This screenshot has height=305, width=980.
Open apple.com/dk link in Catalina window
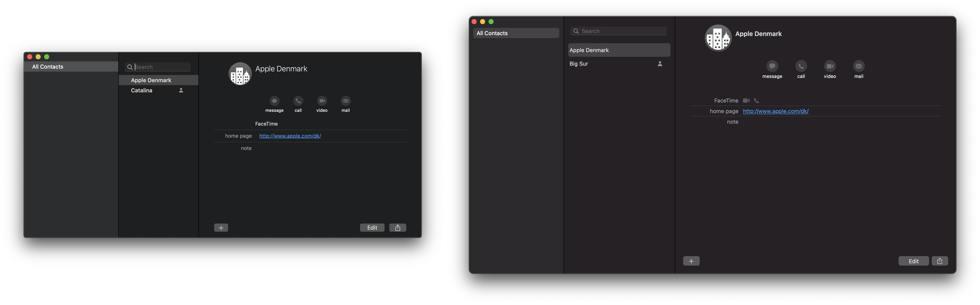click(x=290, y=136)
